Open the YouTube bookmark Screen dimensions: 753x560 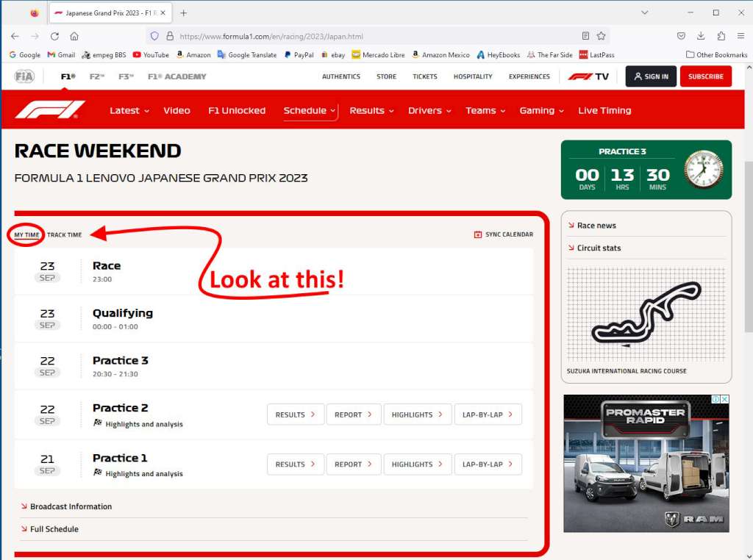151,54
